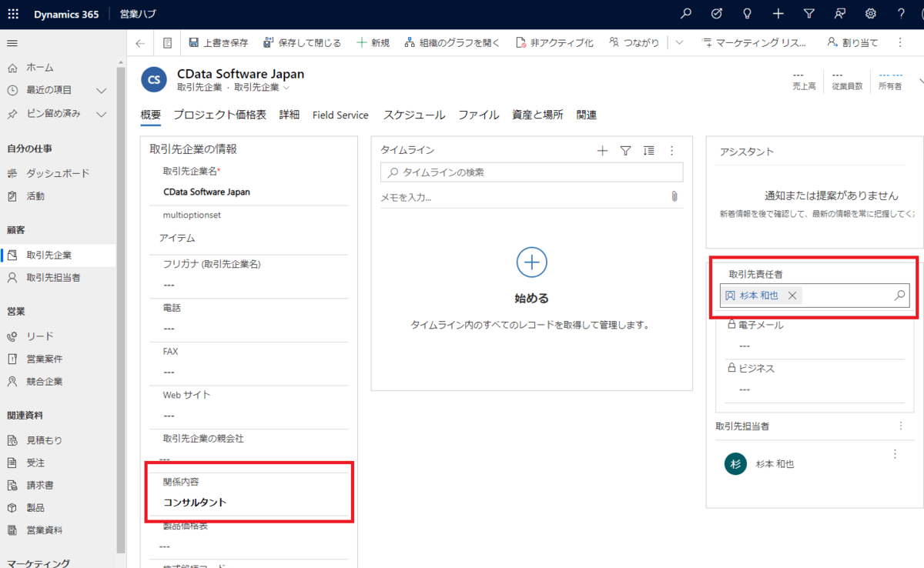Click the 杉本 和也 contact avatar
The image size is (924, 568).
tap(735, 463)
